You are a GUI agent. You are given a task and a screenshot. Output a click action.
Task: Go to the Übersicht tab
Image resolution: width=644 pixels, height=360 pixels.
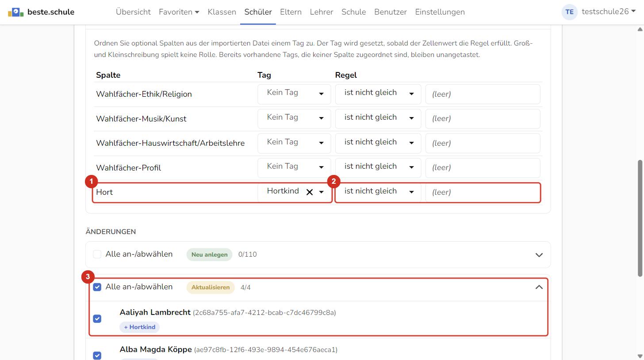click(x=133, y=12)
